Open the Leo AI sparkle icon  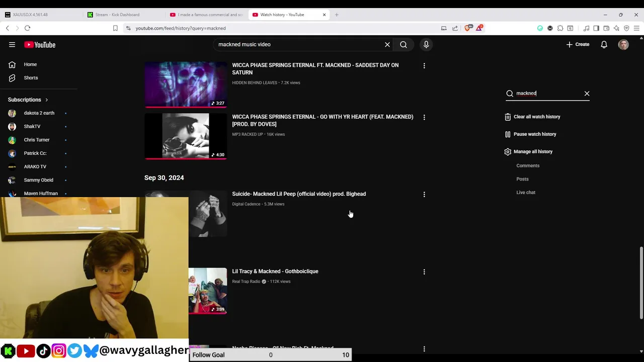point(616,28)
